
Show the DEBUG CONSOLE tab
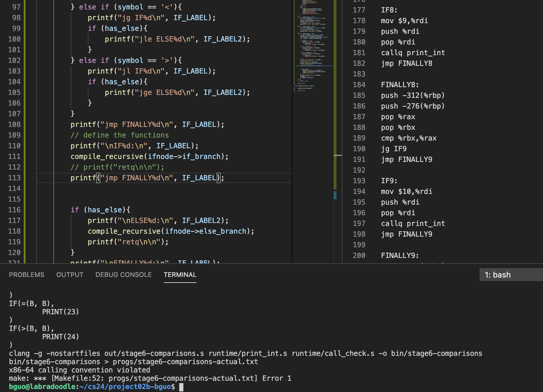click(123, 275)
